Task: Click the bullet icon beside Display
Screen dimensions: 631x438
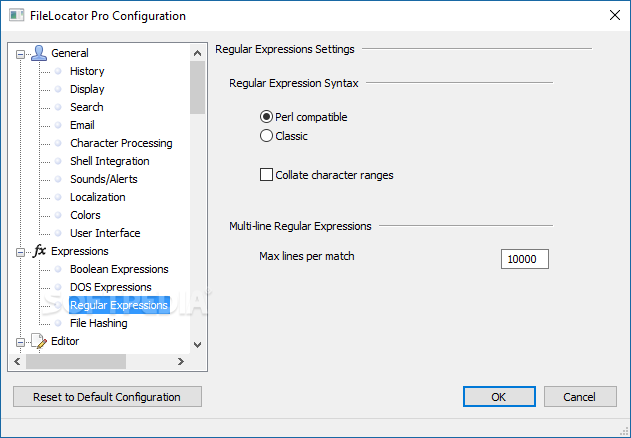Action: 58,89
